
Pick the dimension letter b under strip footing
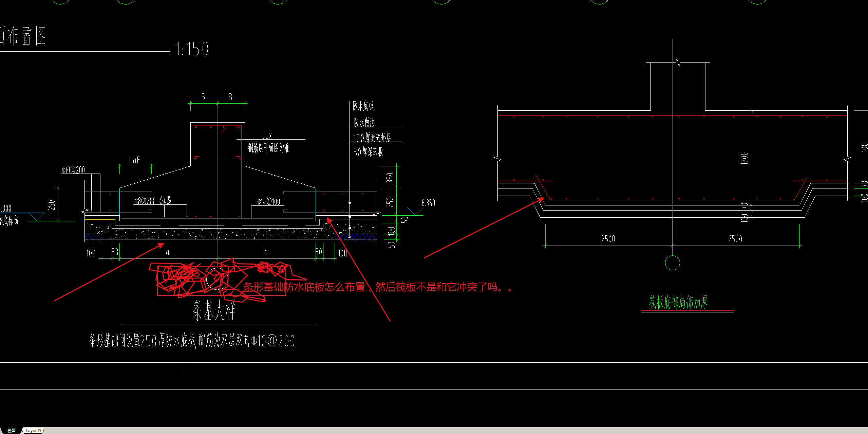pos(266,252)
